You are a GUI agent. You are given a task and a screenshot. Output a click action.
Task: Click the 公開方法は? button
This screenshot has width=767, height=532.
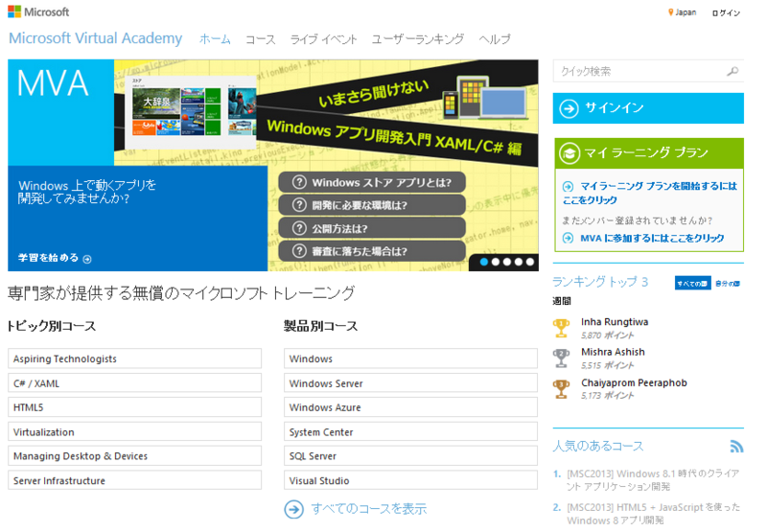(372, 228)
